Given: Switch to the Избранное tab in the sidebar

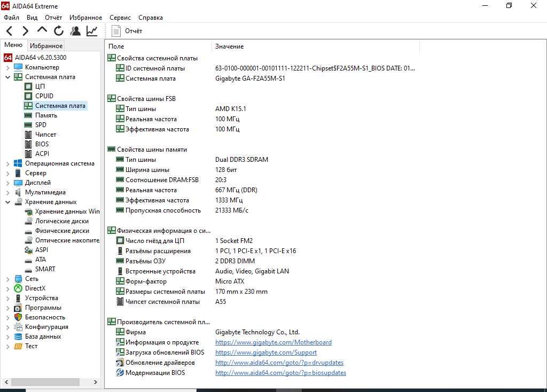Looking at the screenshot, I should [x=46, y=46].
